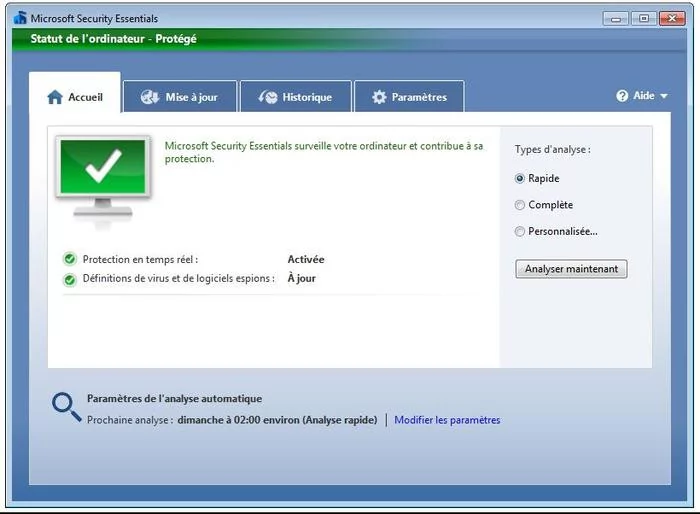Click the question mark Aide icon
Screen dimensions: 700x514
click(x=622, y=96)
